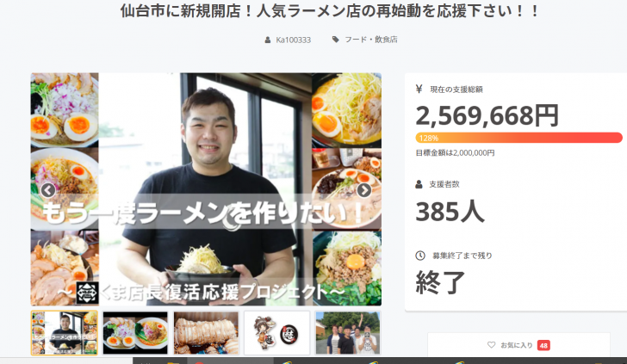Advance carousel with right arrow icon

[x=363, y=190]
